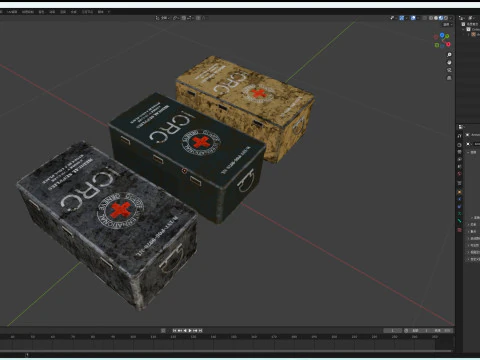Image resolution: width=480 pixels, height=360 pixels.
Task: Select wireframe viewport shading mode
Action: pos(431,18)
